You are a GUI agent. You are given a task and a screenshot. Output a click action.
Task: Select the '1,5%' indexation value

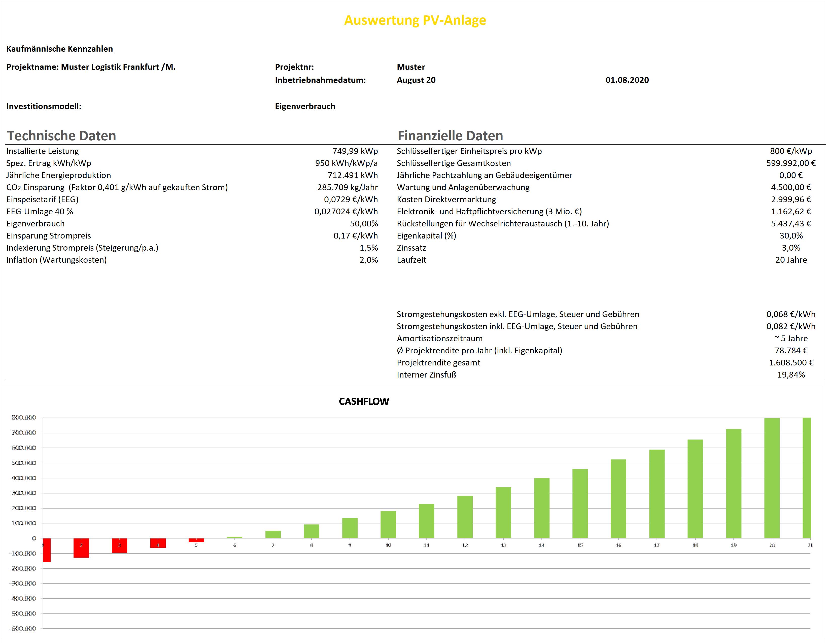click(369, 248)
